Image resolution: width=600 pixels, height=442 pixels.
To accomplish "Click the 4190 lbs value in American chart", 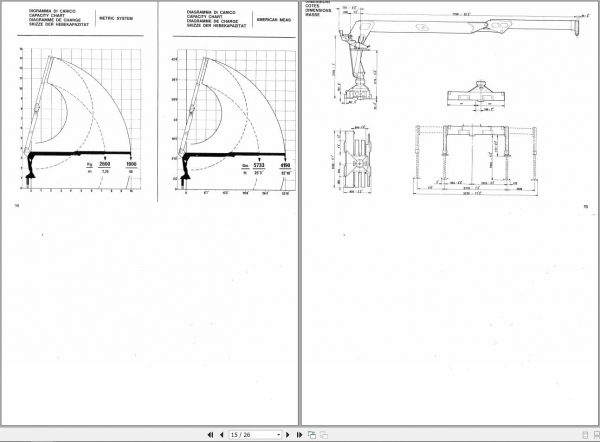I will [285, 165].
